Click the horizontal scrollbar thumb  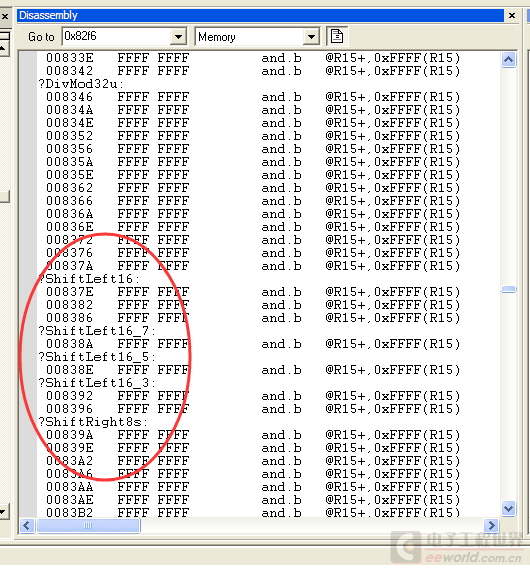point(88,526)
